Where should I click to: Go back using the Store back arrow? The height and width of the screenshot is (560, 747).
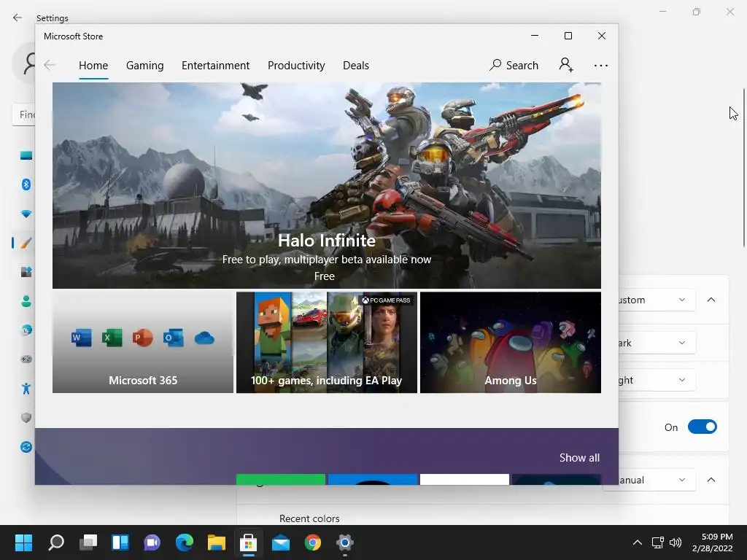[x=50, y=65]
